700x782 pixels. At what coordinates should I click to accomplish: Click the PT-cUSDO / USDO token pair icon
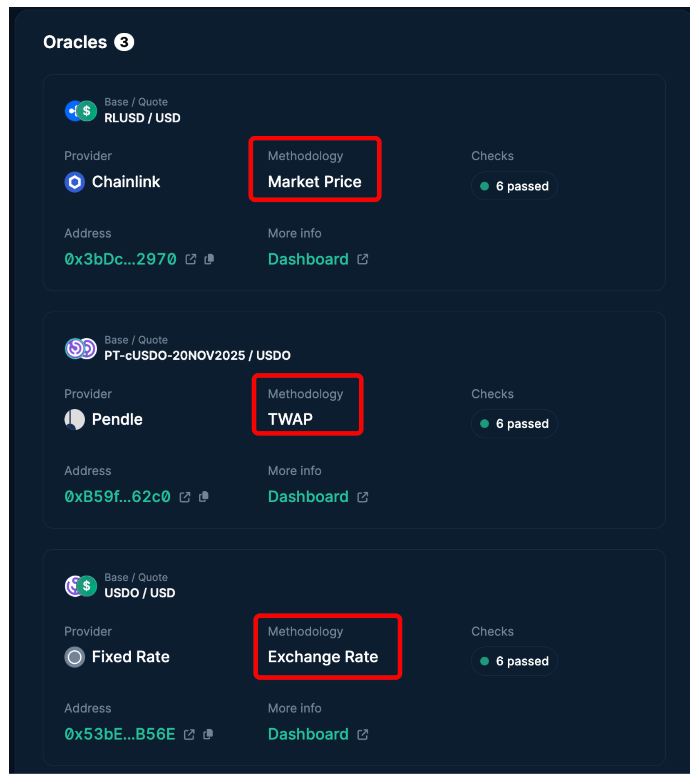pyautogui.click(x=81, y=348)
